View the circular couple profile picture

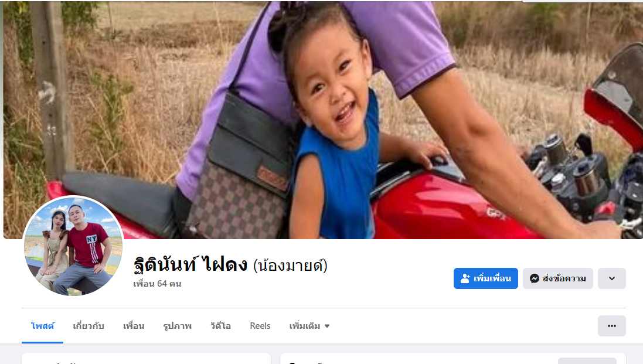pos(73,246)
